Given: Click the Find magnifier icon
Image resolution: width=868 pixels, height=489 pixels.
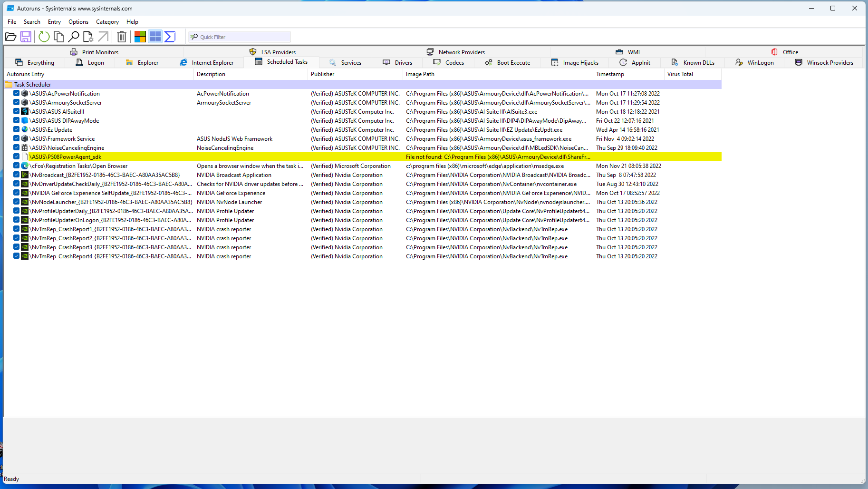Looking at the screenshot, I should (x=74, y=37).
